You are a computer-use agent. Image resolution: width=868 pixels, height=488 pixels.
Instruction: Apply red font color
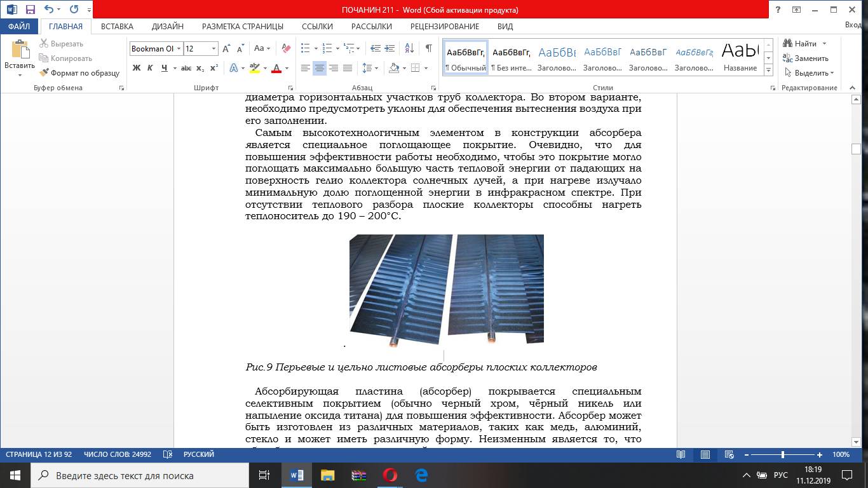click(276, 68)
